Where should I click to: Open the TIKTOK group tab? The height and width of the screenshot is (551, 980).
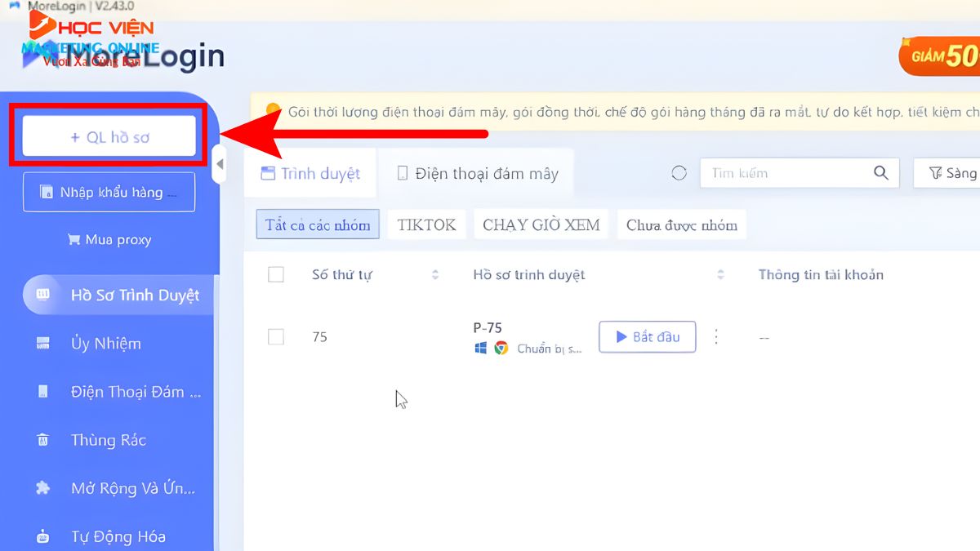(425, 224)
